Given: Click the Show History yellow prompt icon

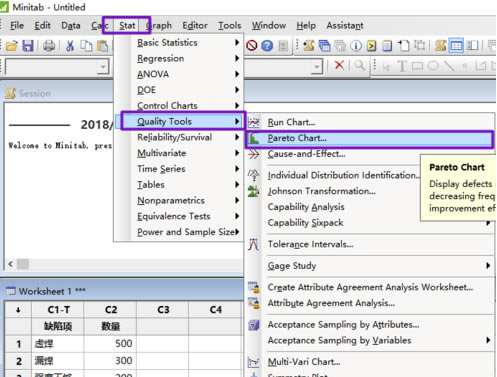Looking at the screenshot, I should point(371,45).
